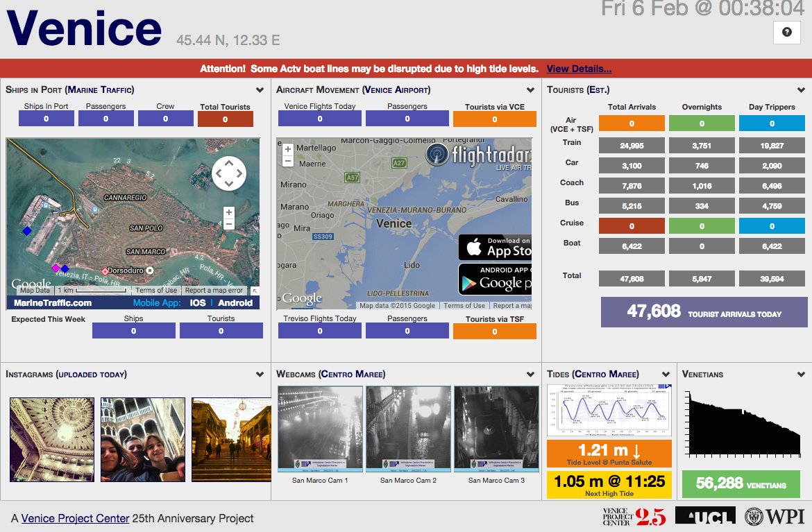Zoom in on the Flightradar map
The height and width of the screenshot is (532, 812).
tap(288, 149)
